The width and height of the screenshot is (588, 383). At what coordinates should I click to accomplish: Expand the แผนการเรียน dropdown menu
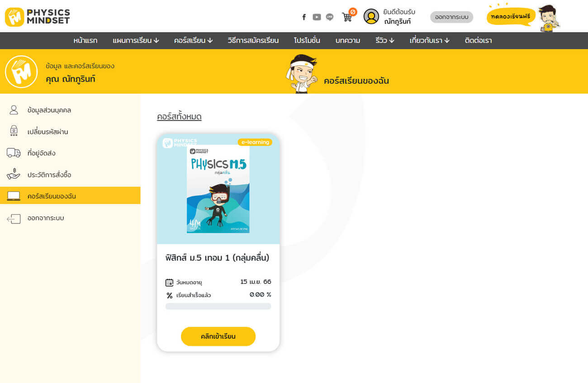pyautogui.click(x=136, y=40)
